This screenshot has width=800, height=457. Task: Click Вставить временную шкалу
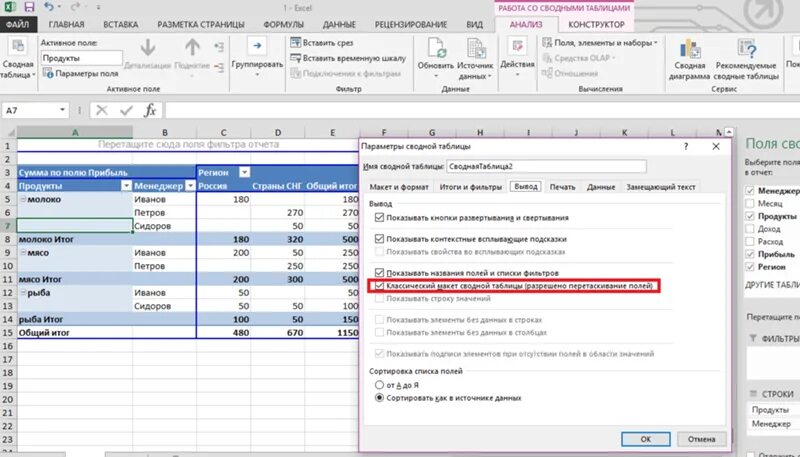pos(348,58)
